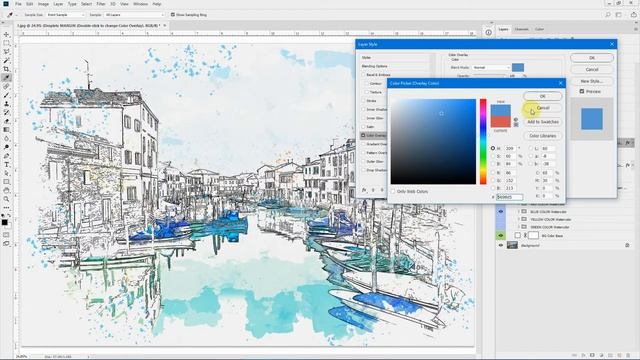Open the Window menu
Image resolution: width=640 pixels, height=360 pixels.
[140, 4]
